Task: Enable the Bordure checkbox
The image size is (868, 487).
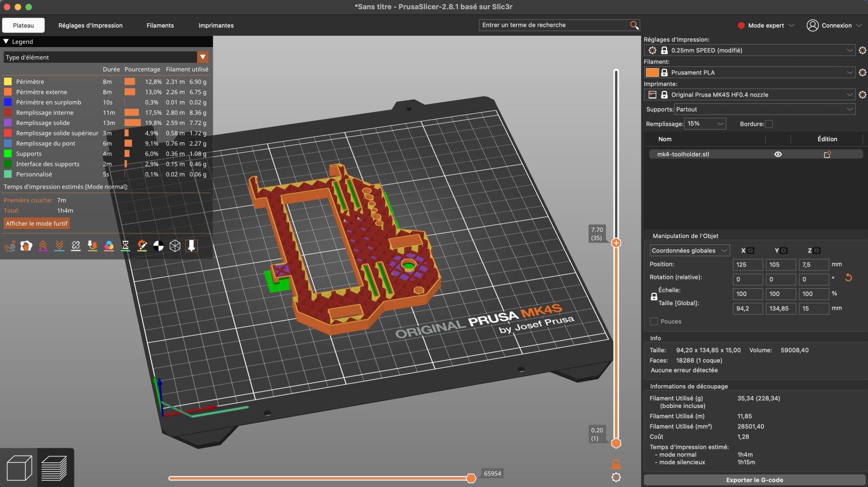Action: coord(769,124)
